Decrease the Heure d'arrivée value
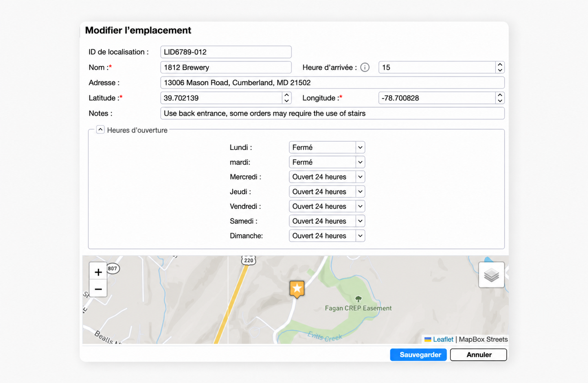Image resolution: width=588 pixels, height=383 pixels. click(x=500, y=70)
